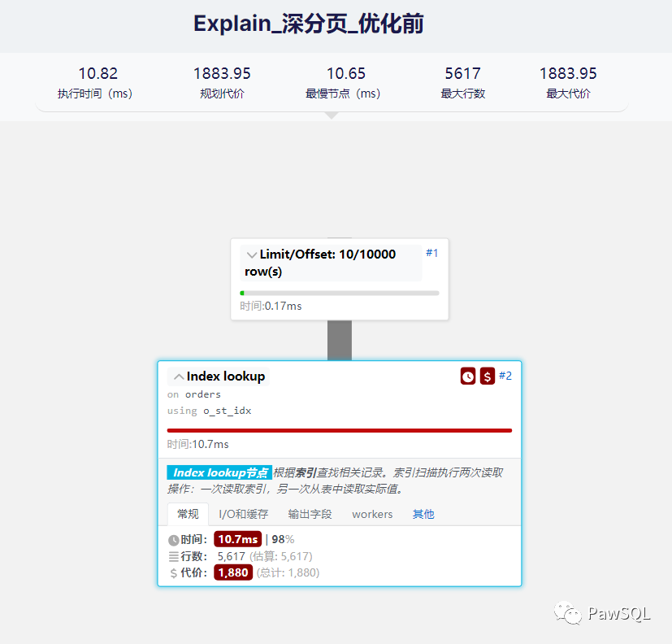Viewport: 672px width, 644px height.
Task: Click the 98% time percentage
Action: (x=283, y=539)
